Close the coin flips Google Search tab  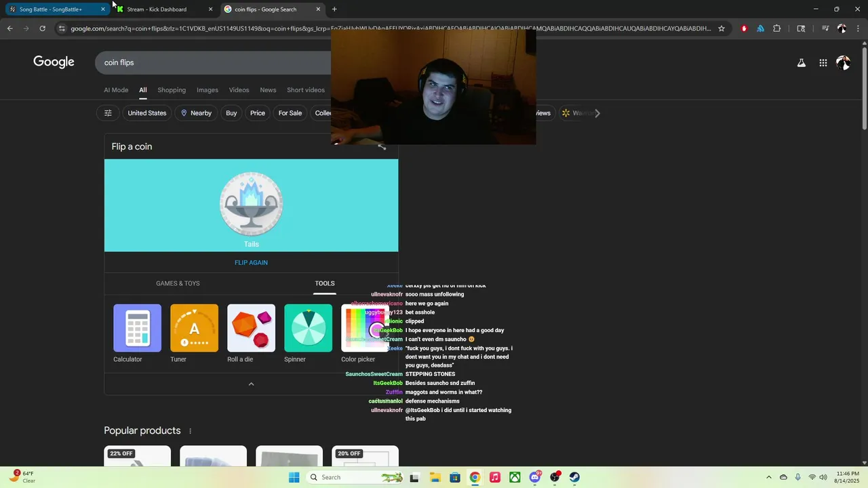coord(318,9)
